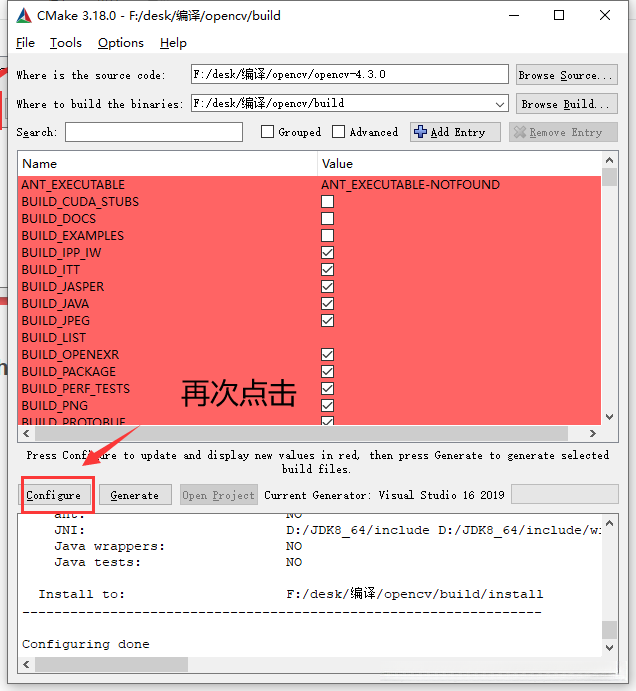
Task: Select the BUILD_CUDA_STUBS entry name
Action: coord(80,201)
